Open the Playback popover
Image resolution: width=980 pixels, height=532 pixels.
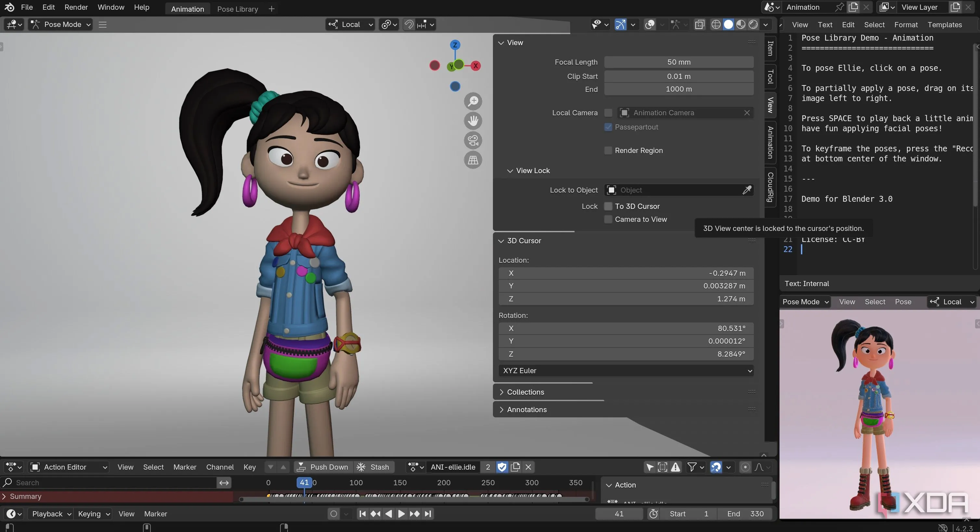pyautogui.click(x=51, y=514)
